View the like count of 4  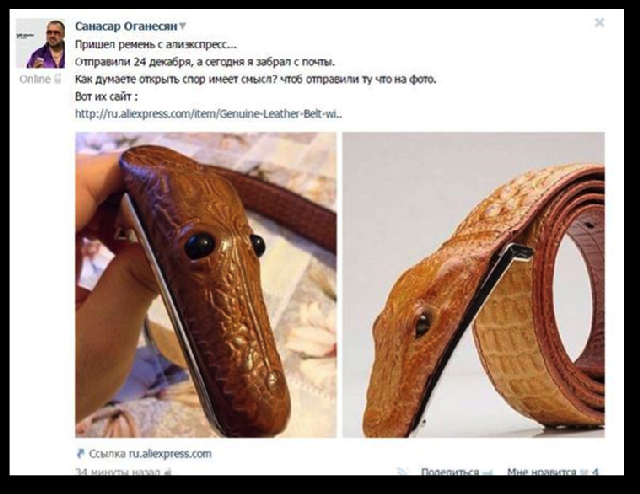click(595, 471)
